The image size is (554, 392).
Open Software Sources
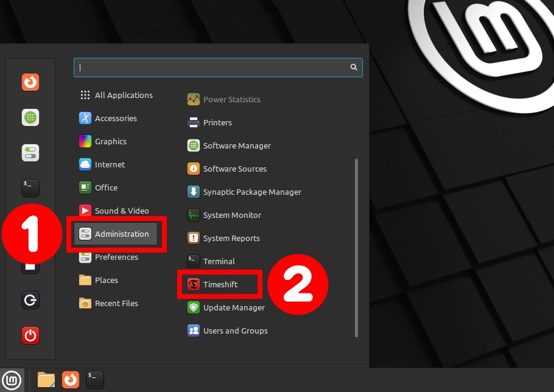click(x=227, y=169)
